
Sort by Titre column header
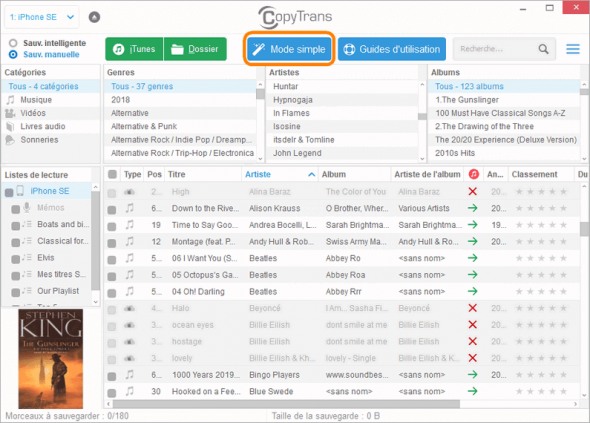(x=203, y=174)
